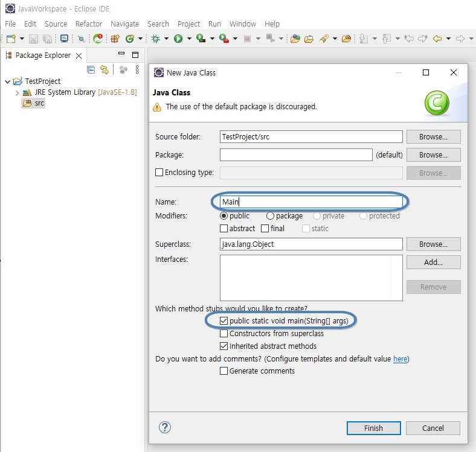Click the green Run icon

coord(178,39)
